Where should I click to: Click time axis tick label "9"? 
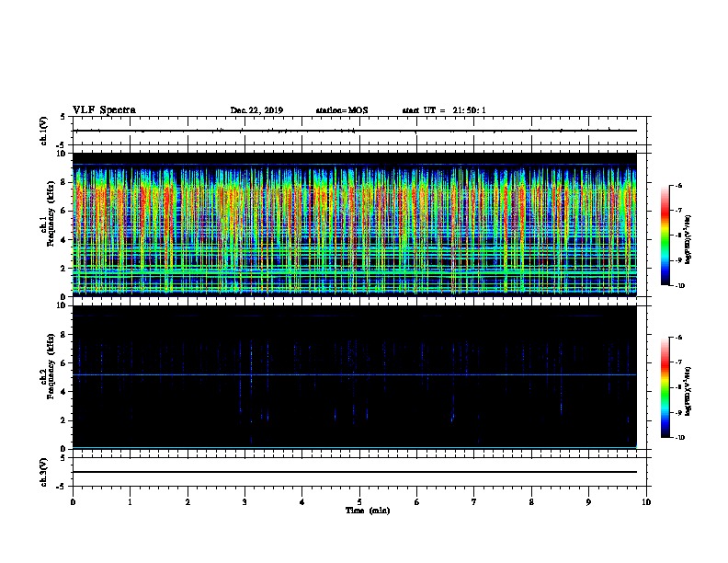(588, 502)
